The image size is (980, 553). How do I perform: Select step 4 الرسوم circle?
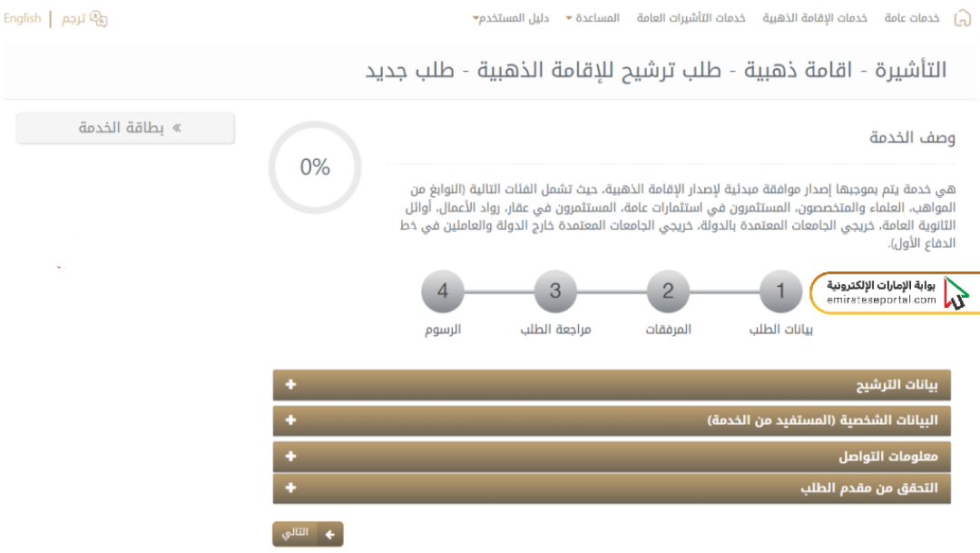443,291
